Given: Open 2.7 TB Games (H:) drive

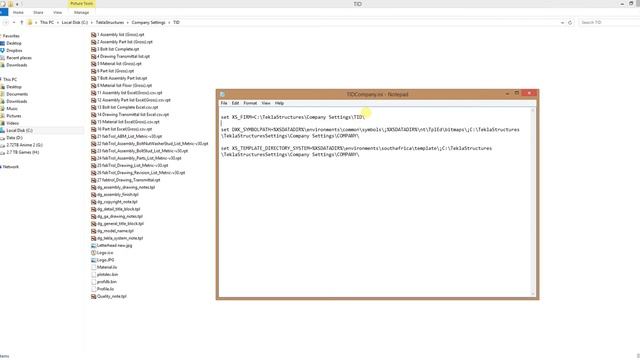Looking at the screenshot, I should tap(22, 152).
